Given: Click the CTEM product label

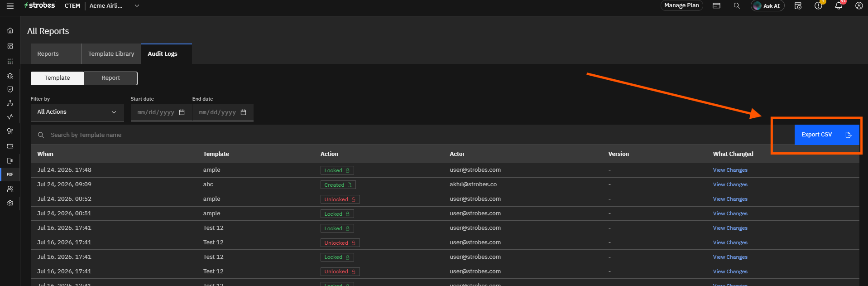Looking at the screenshot, I should [72, 6].
